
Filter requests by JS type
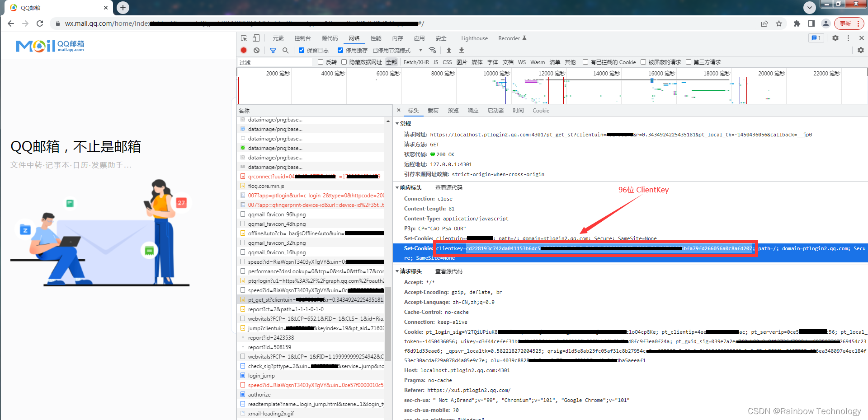[436, 62]
